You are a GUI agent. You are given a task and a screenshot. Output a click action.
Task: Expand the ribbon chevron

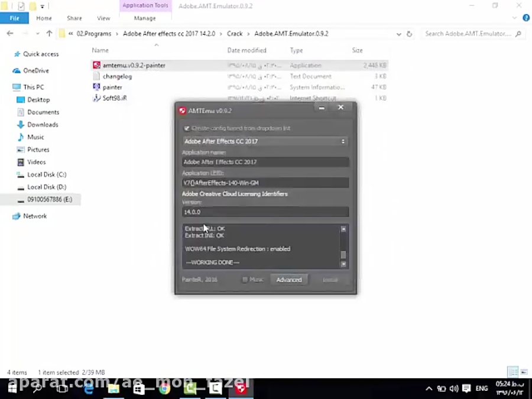[514, 18]
